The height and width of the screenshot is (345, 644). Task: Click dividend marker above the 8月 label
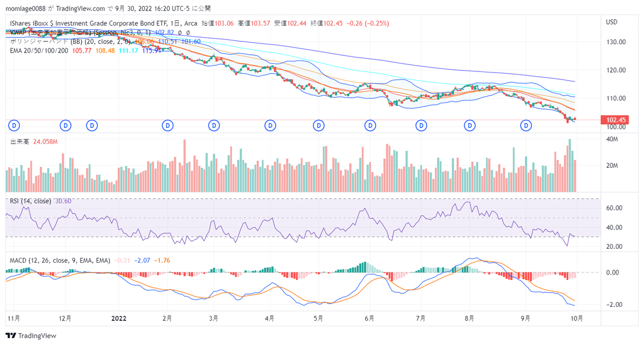[x=470, y=125]
